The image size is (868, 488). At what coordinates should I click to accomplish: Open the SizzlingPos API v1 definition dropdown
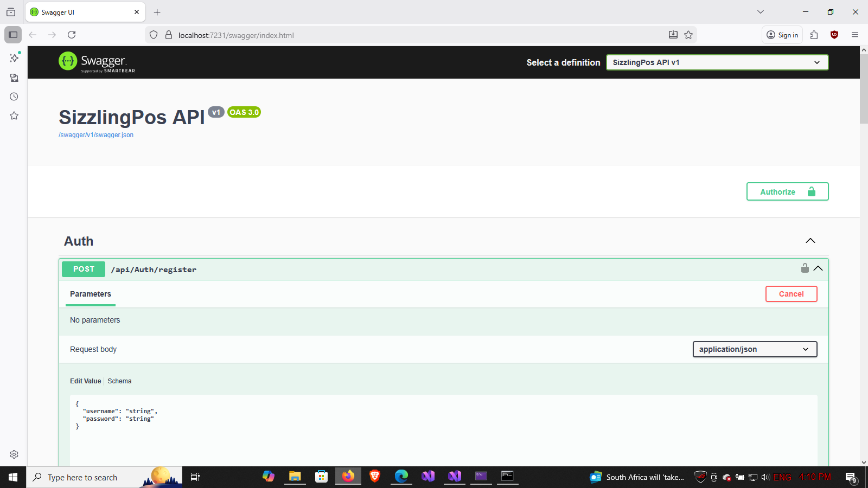click(x=717, y=62)
